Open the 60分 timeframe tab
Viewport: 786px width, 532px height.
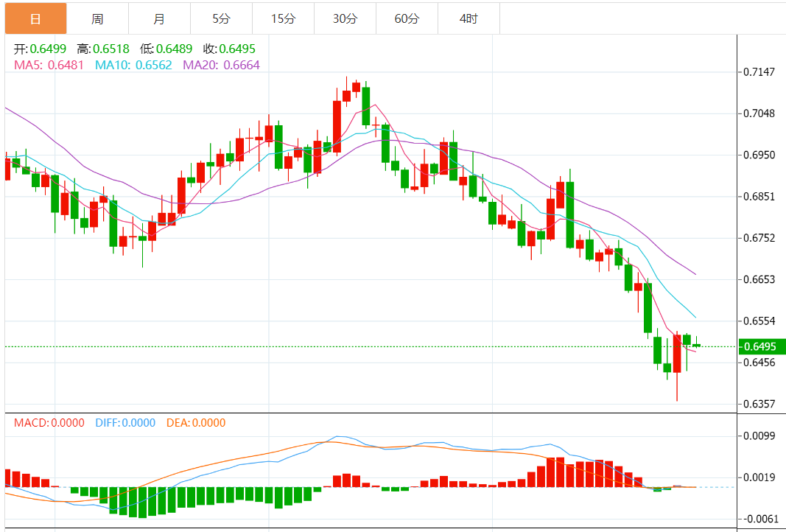point(407,19)
